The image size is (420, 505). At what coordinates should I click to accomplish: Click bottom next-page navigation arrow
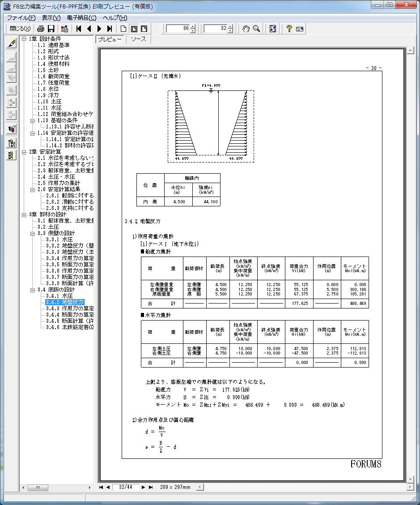(x=143, y=487)
